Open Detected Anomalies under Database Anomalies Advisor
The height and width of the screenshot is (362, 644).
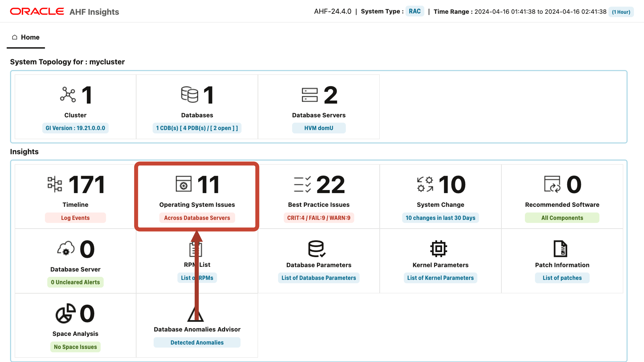197,343
